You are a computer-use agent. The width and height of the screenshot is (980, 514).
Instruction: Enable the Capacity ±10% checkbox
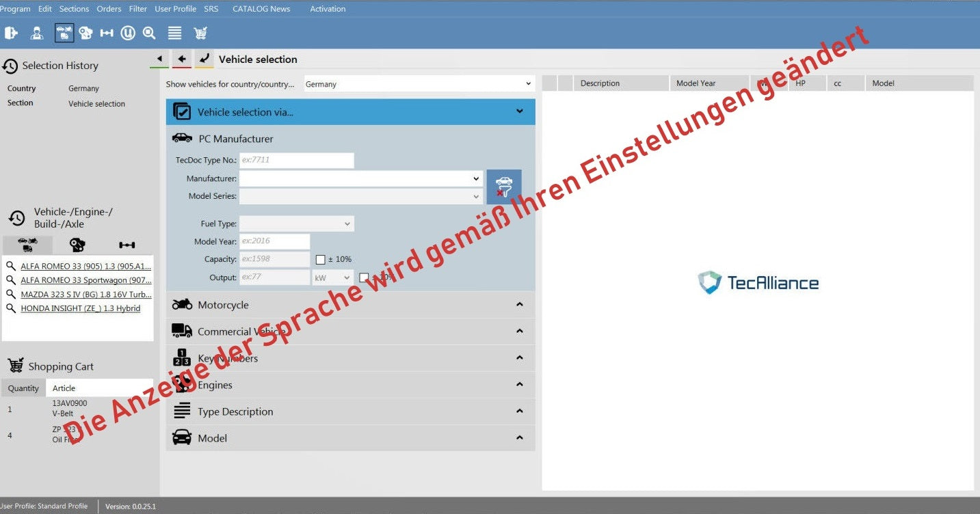[x=320, y=260]
